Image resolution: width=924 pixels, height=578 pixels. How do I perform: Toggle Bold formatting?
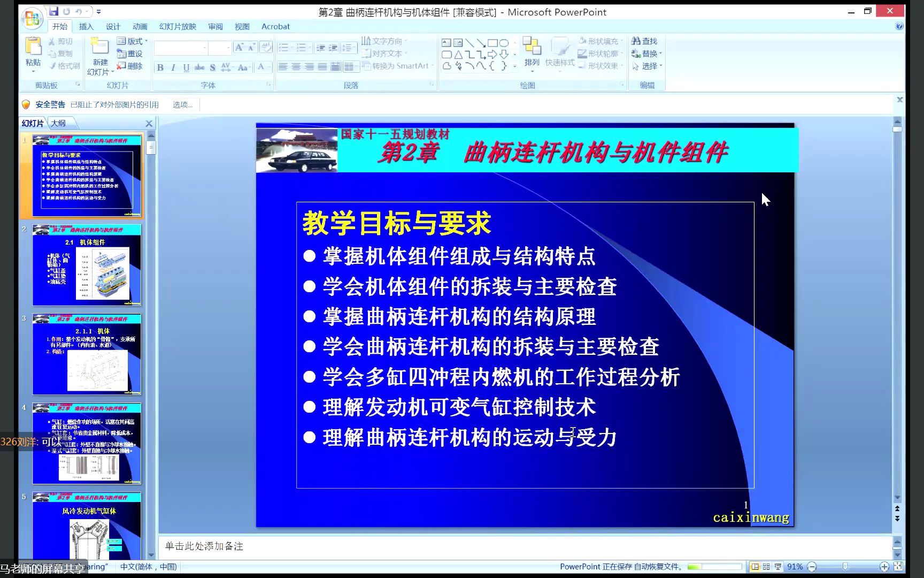160,67
